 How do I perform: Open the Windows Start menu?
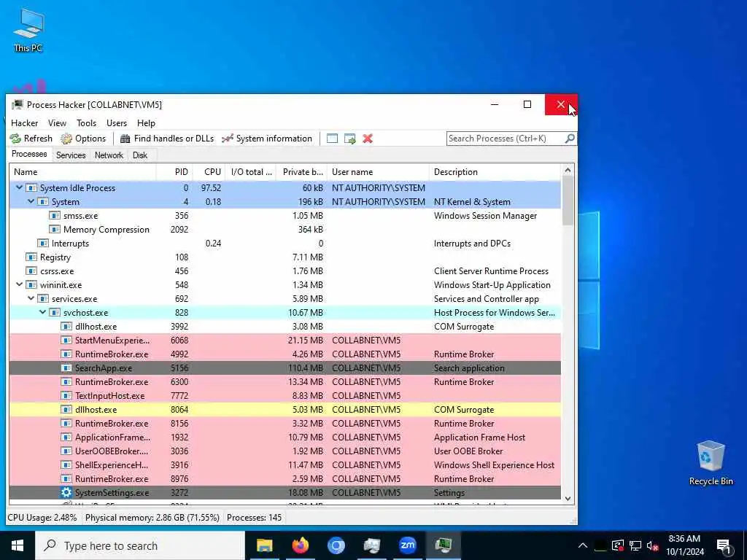pos(18,545)
